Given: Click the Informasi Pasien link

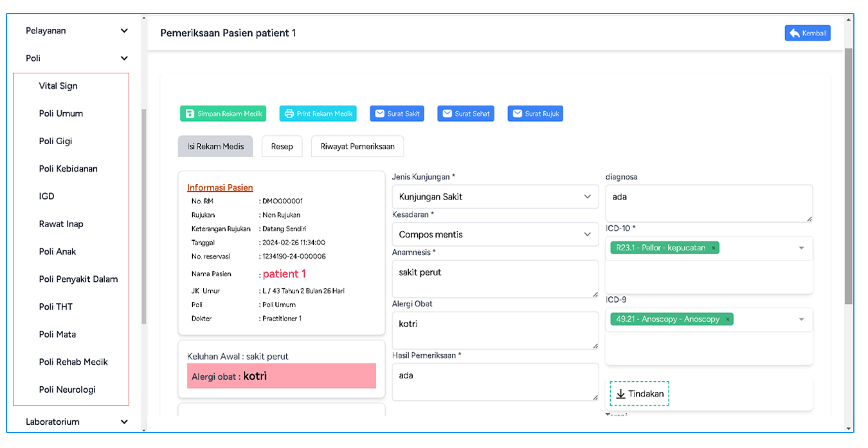Looking at the screenshot, I should pyautogui.click(x=220, y=188).
